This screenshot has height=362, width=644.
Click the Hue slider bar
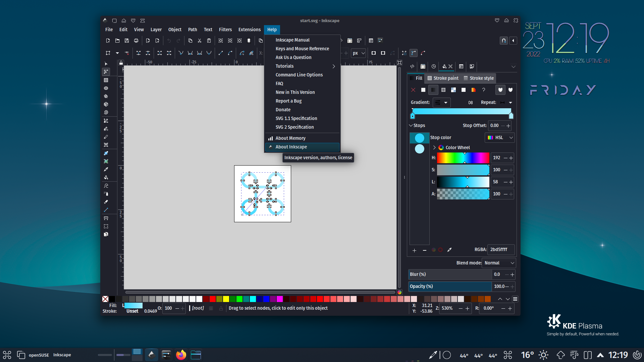pos(463,158)
